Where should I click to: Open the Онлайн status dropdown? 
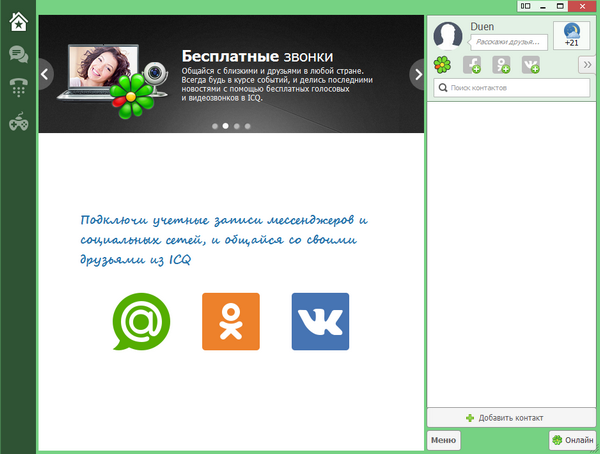pyautogui.click(x=572, y=439)
